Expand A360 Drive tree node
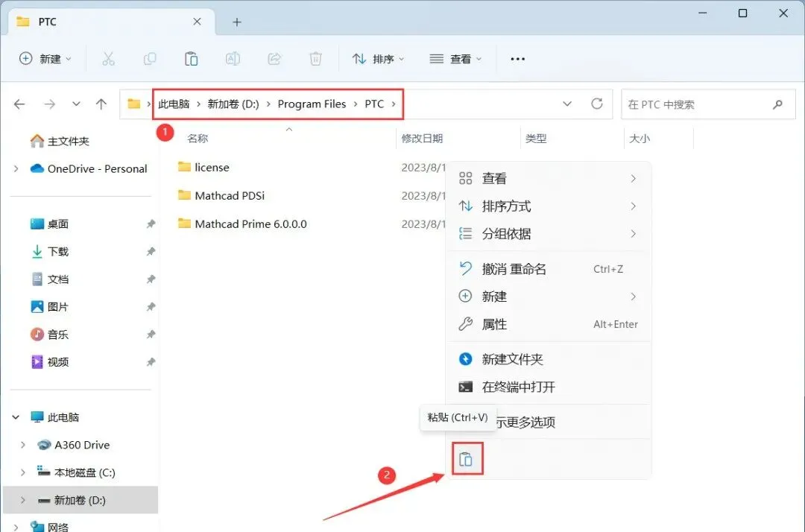 tap(23, 445)
